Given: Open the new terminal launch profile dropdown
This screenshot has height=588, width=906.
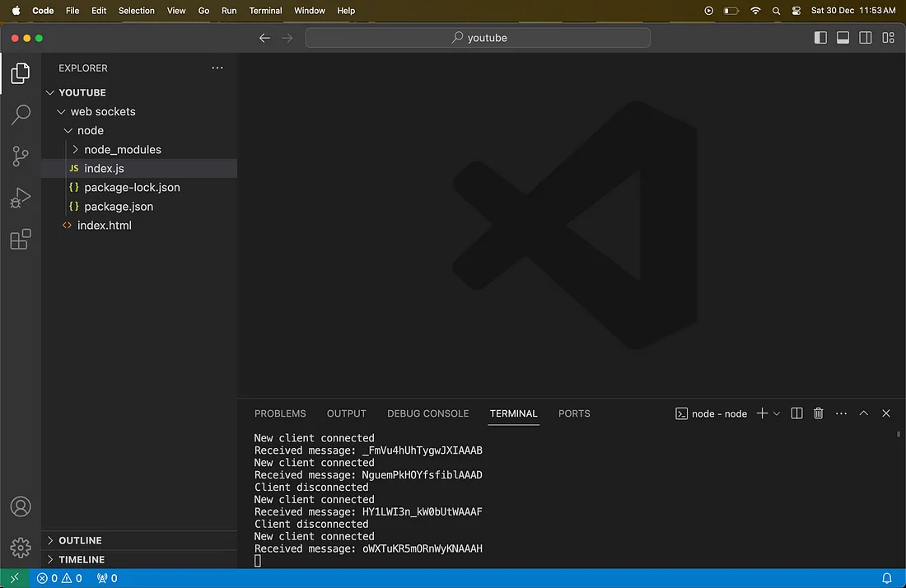Looking at the screenshot, I should [x=777, y=413].
